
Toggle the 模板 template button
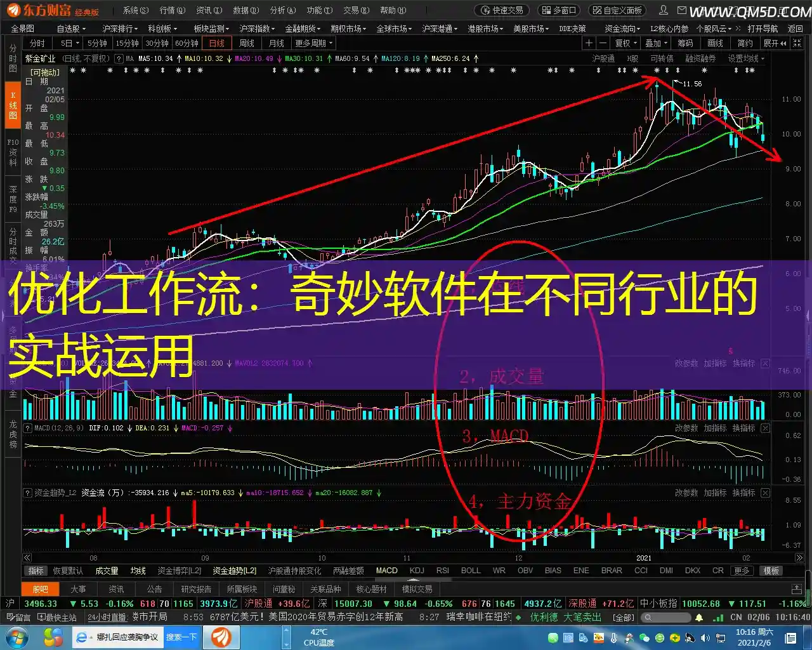pos(771,571)
